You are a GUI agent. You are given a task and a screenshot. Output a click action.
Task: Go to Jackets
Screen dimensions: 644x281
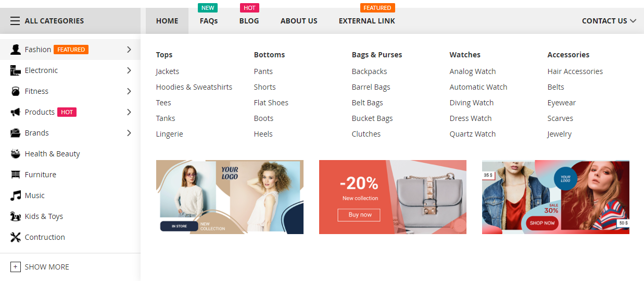coord(168,71)
